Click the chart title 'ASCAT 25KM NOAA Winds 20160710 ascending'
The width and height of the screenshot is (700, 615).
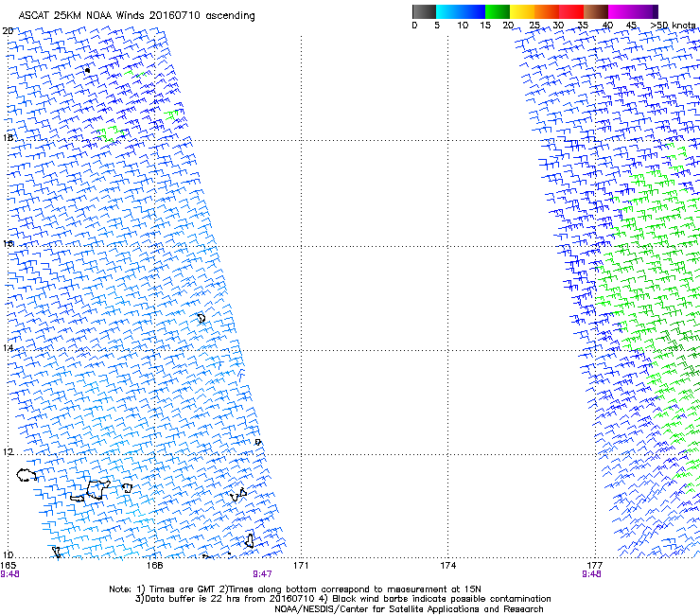[136, 16]
